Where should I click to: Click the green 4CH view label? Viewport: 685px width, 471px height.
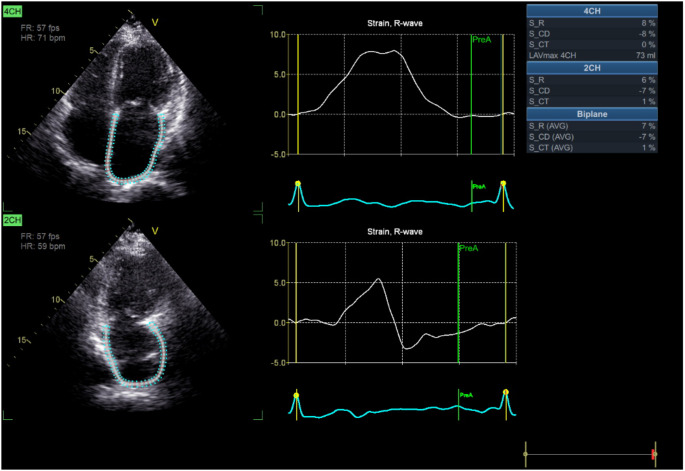pyautogui.click(x=15, y=9)
